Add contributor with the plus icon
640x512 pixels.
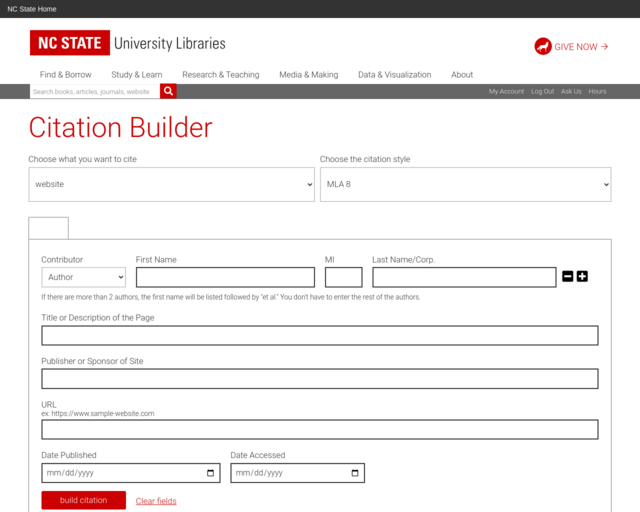[582, 276]
